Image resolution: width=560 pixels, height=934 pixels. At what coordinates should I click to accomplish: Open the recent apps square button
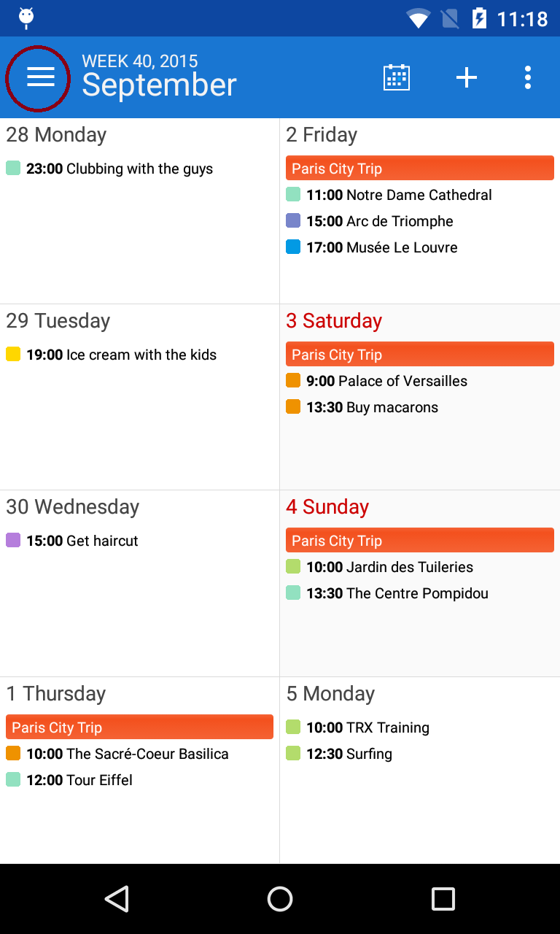[443, 898]
